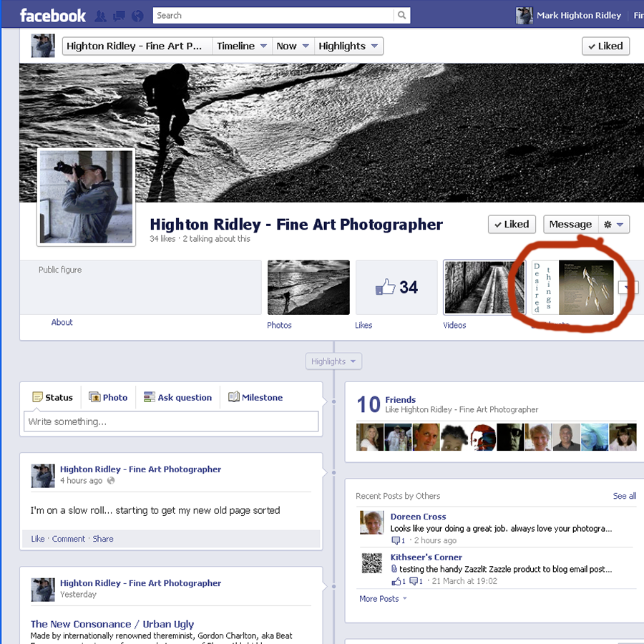Open the friend requests icon
The image size is (644, 644).
(x=101, y=16)
